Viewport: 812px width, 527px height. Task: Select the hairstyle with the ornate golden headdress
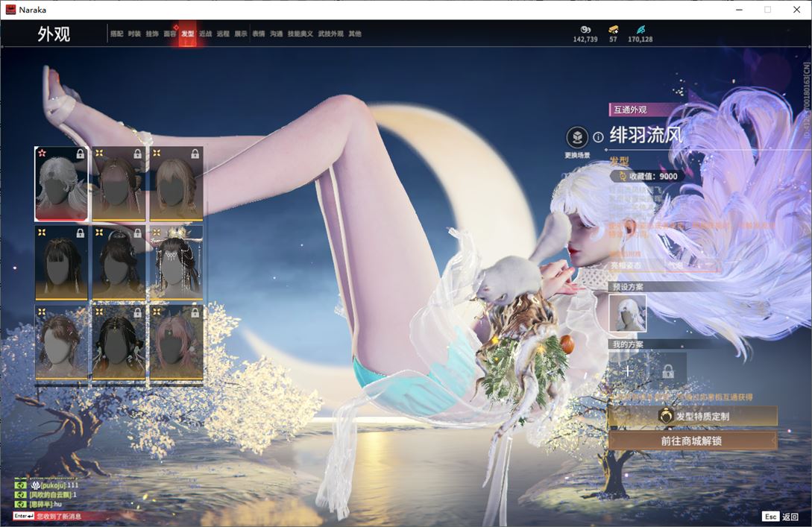tap(176, 263)
